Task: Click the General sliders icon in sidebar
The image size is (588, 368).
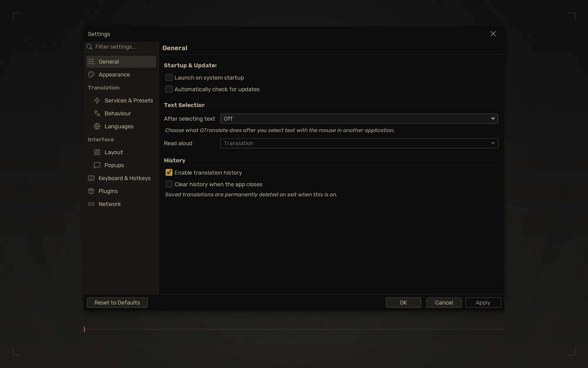Action: click(91, 62)
